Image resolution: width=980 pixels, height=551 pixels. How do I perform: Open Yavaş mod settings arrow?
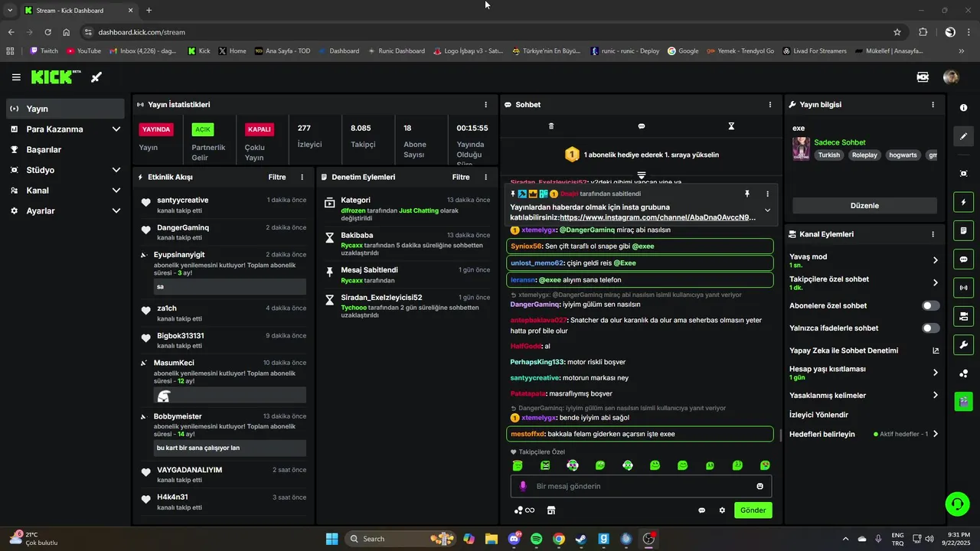tap(935, 260)
